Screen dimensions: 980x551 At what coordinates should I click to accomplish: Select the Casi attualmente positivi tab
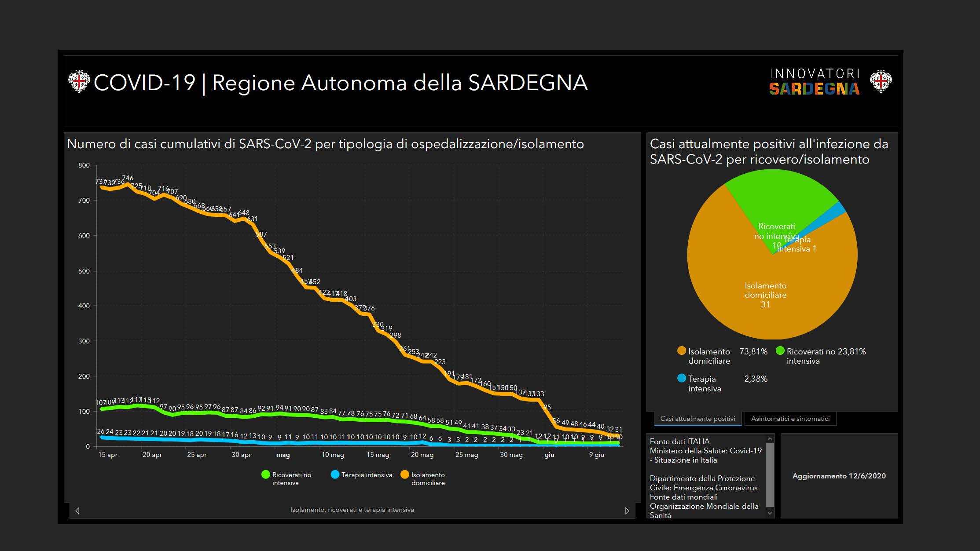click(x=697, y=419)
